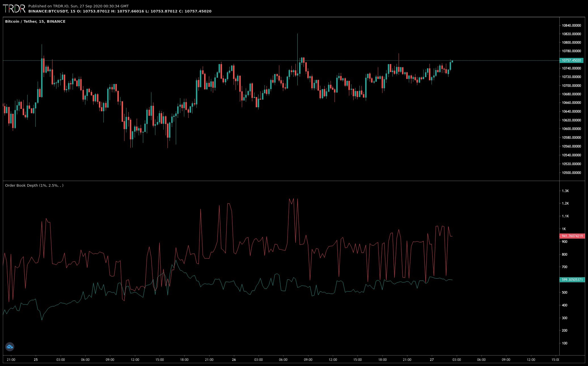588x366 pixels.
Task: Click the red 941.76074219 depth value label
Action: pos(572,236)
